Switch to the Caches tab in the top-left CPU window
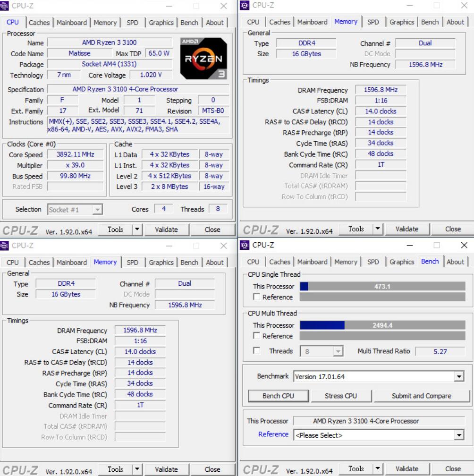Image resolution: width=474 pixels, height=476 pixels. pyautogui.click(x=39, y=23)
